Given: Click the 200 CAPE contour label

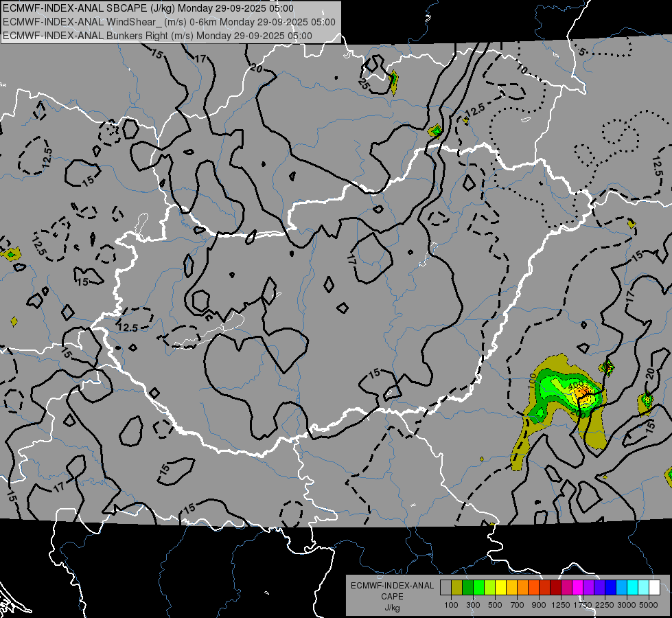Looking at the screenshot, I should coord(579,414).
